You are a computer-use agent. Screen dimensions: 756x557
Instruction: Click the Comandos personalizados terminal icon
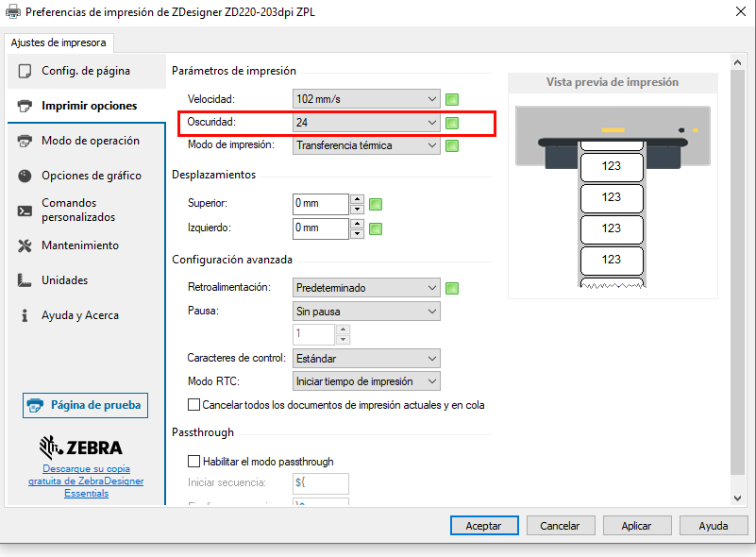pyautogui.click(x=25, y=211)
